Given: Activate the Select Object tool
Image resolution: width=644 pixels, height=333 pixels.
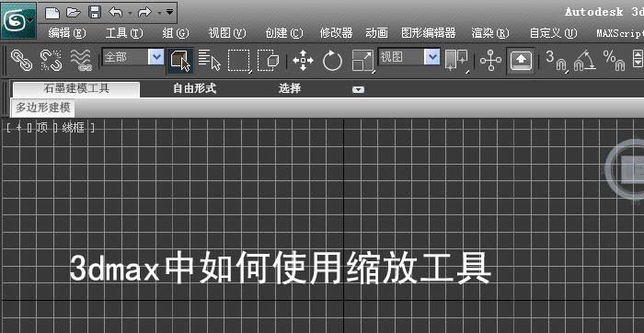Looking at the screenshot, I should (x=180, y=61).
